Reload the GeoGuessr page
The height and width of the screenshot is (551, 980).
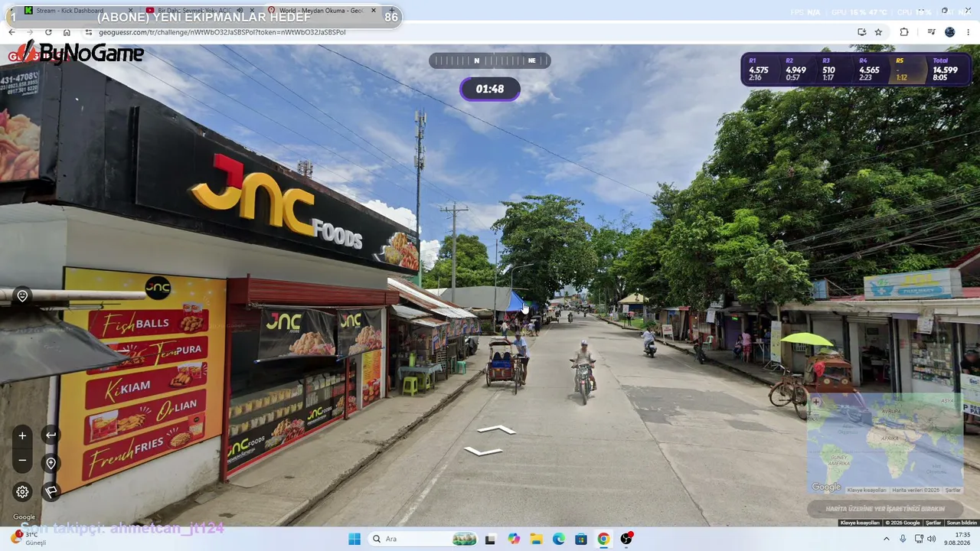click(x=48, y=32)
